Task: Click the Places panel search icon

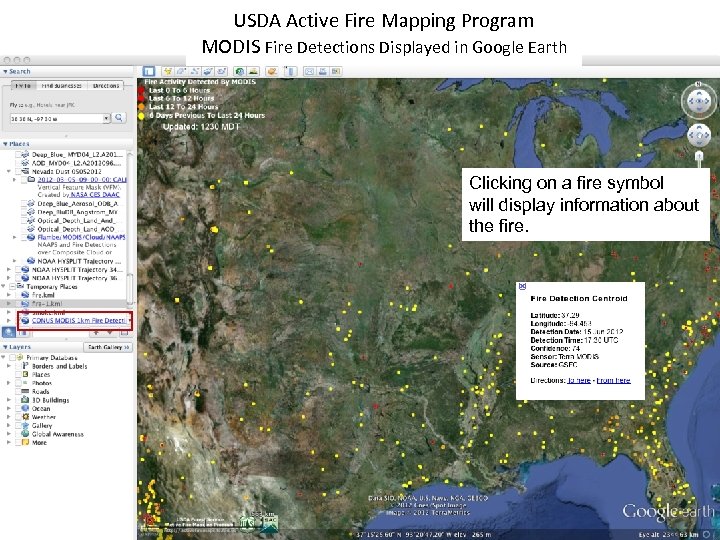Action: [8, 332]
